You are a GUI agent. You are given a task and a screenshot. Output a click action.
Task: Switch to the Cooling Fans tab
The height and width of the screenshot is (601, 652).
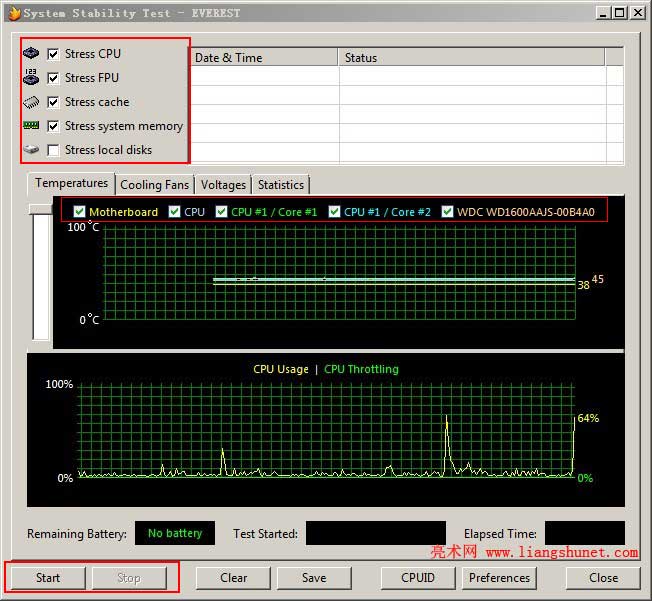[x=155, y=185]
